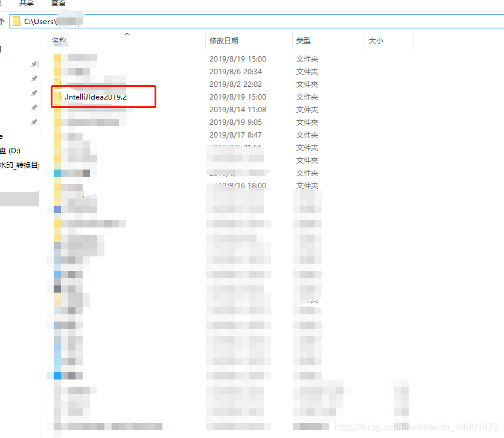Click the folder icon in the address bar
The width and height of the screenshot is (504, 438).
16,22
